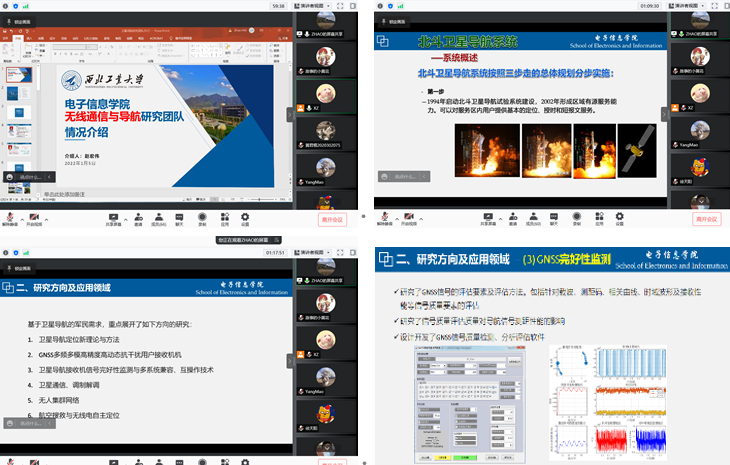Image resolution: width=730 pixels, height=465 pixels.
Task: Enter fullscreen in the meeting showing 01:09:30
Action: pyautogui.click(x=716, y=5)
